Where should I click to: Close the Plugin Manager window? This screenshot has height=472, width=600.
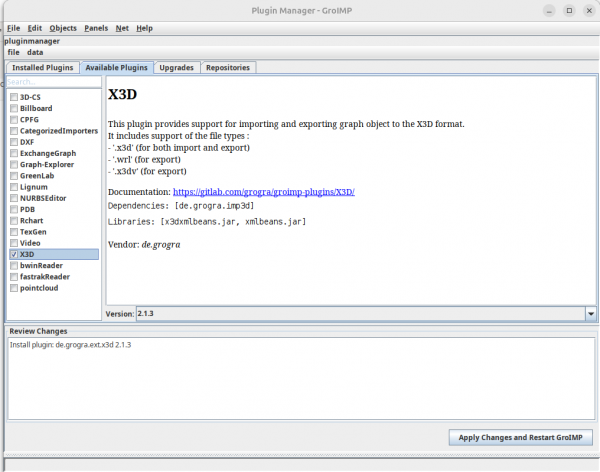point(585,9)
